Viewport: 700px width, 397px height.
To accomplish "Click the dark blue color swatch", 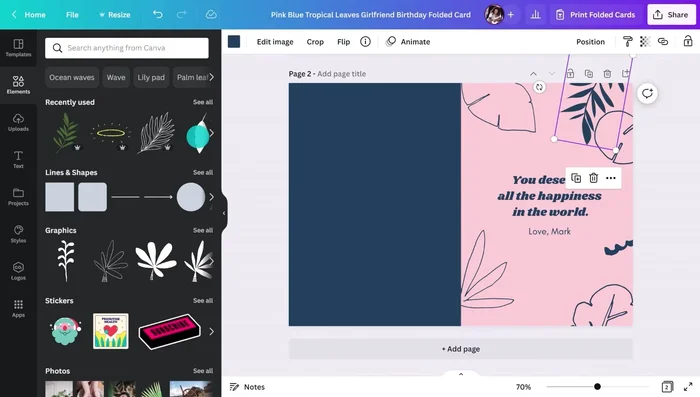I will (234, 42).
